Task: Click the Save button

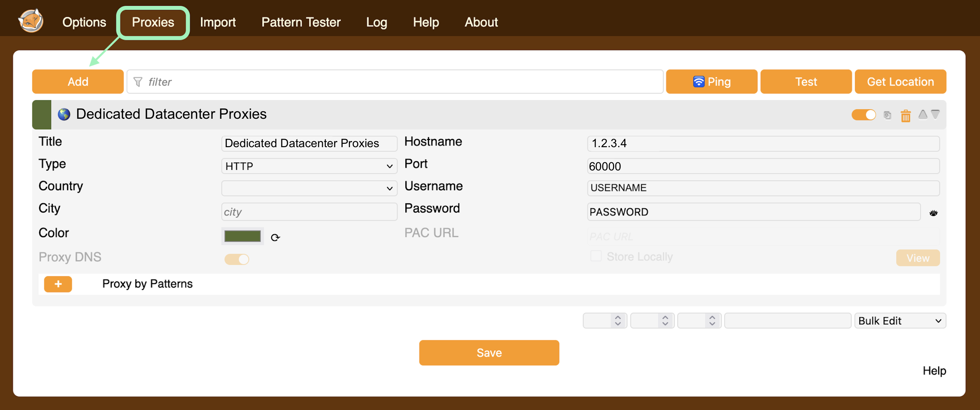Action: [x=489, y=353]
